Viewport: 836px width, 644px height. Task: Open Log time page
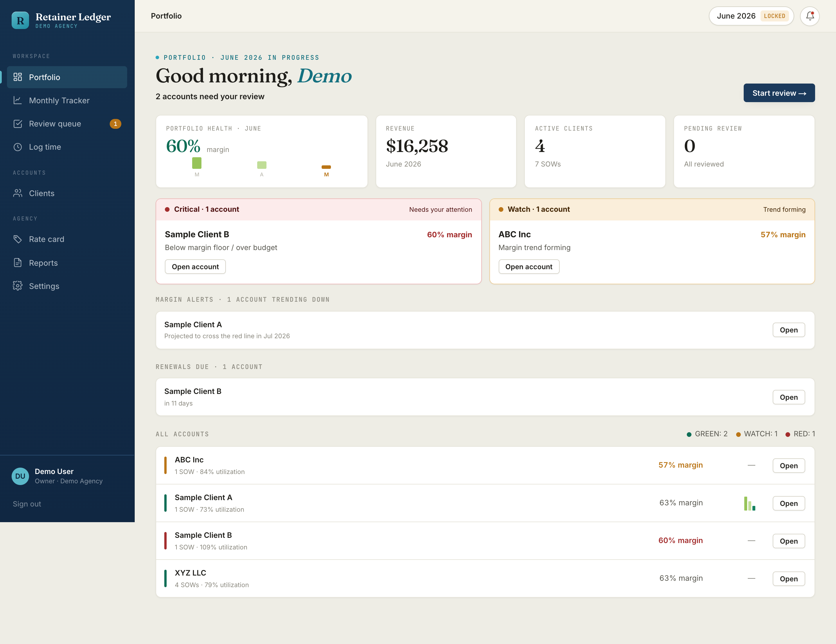(x=67, y=147)
